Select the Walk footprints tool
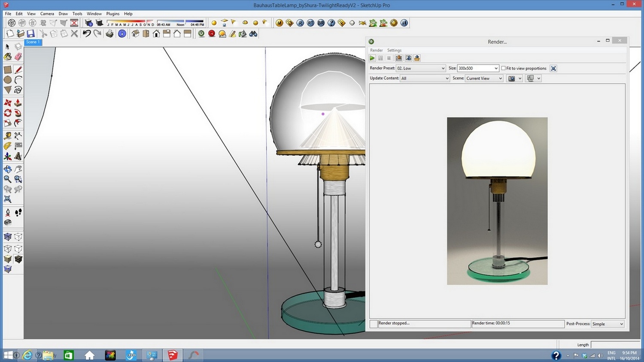This screenshot has width=644, height=362. [18, 212]
